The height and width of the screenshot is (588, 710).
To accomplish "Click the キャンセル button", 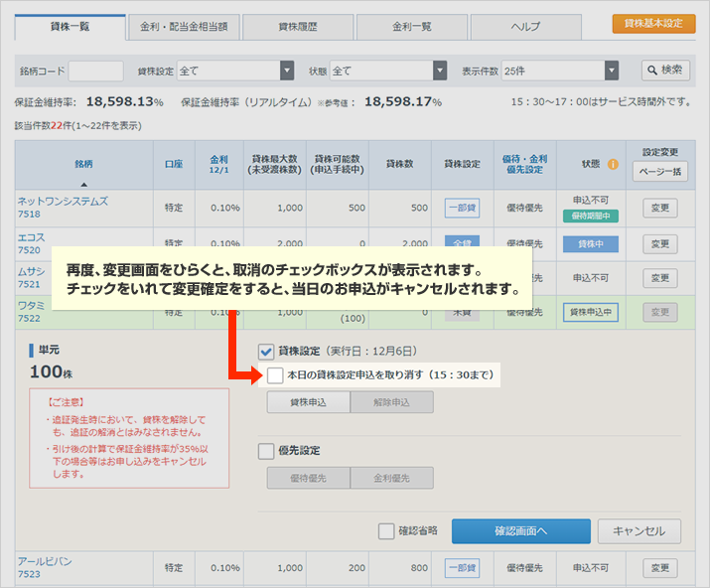I will point(639,531).
